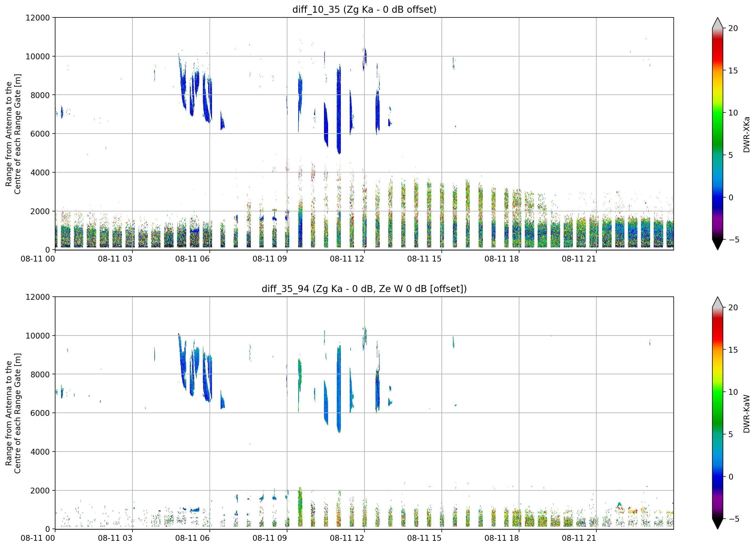Click '08-11 09' x-tick under diff_10_35 plot
Viewport: 756px width, 548px height.
point(270,259)
